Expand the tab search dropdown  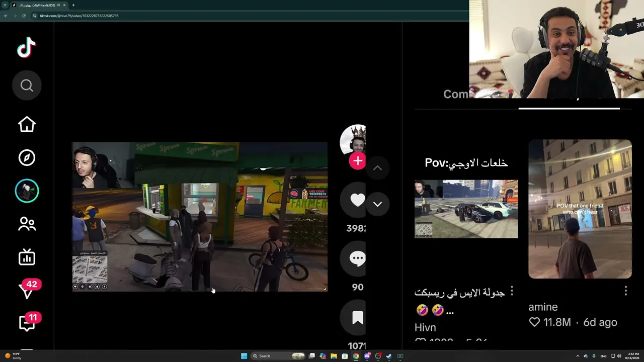4,5
